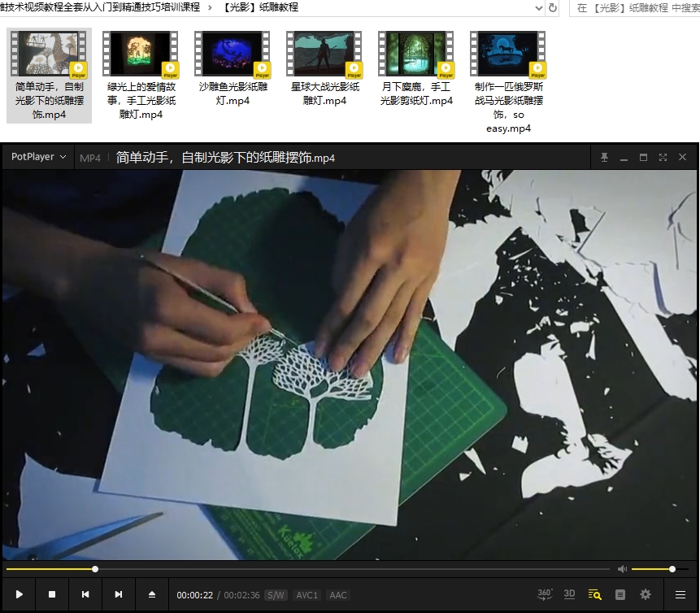Skip to the previous file
Viewport: 700px width, 613px height.
point(85,594)
